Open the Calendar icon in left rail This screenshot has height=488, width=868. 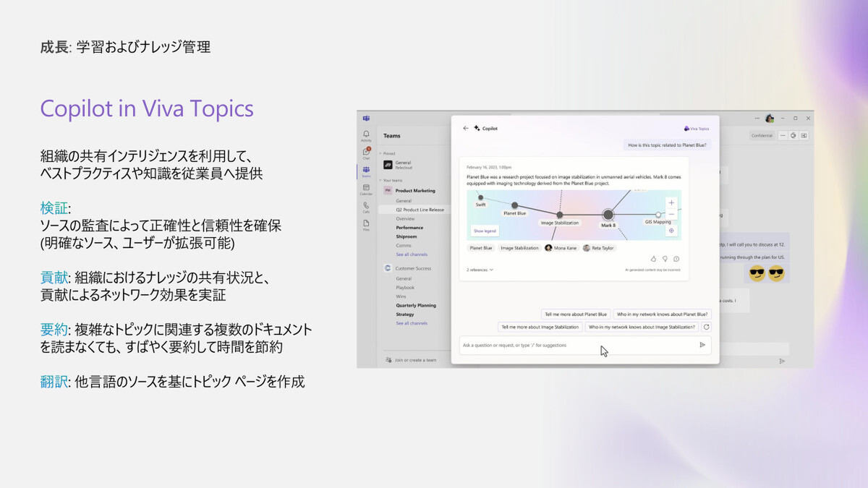366,189
